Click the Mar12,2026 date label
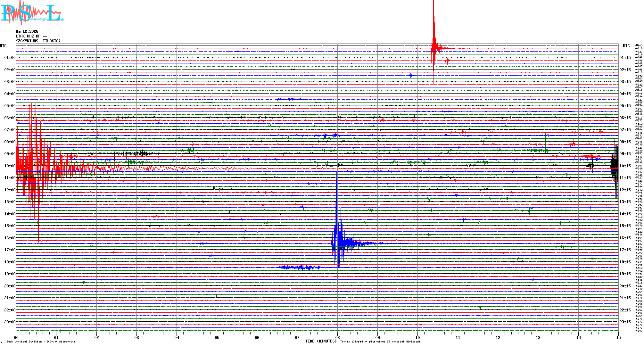 click(27, 31)
